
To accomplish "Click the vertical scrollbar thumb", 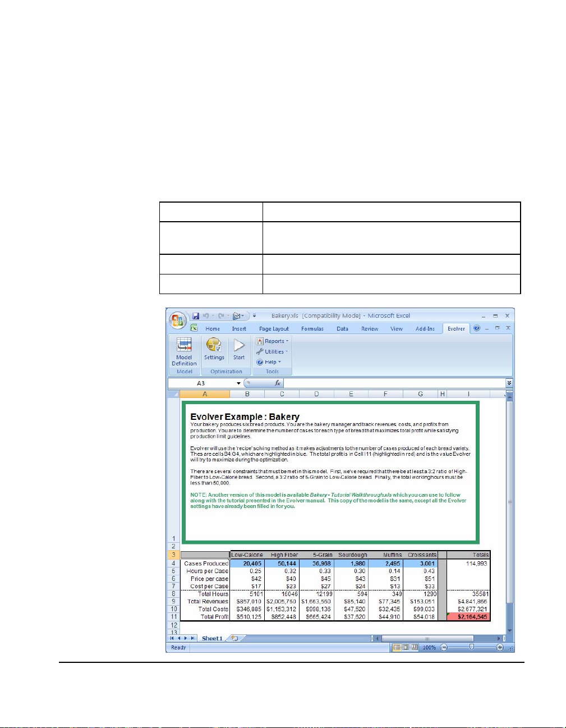I will (509, 502).
